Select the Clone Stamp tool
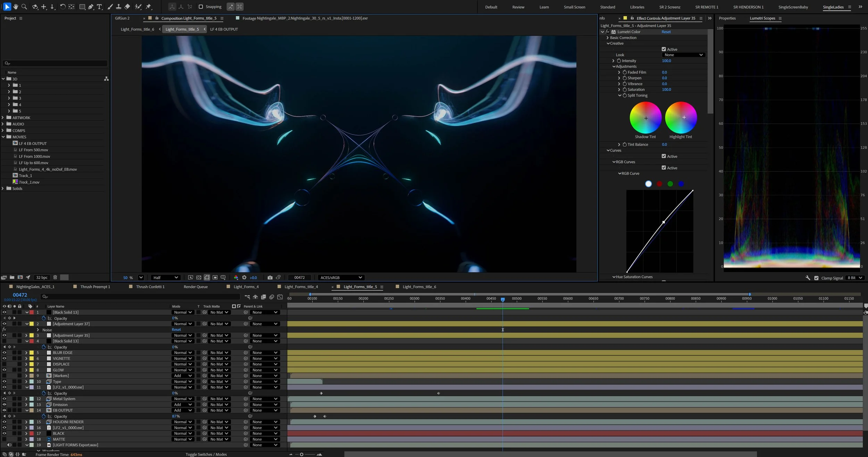868x457 pixels. tap(118, 7)
